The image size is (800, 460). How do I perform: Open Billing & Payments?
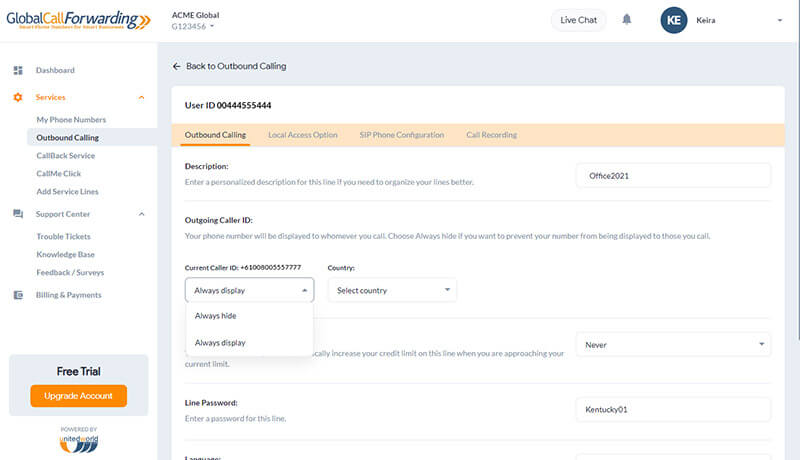(x=68, y=295)
